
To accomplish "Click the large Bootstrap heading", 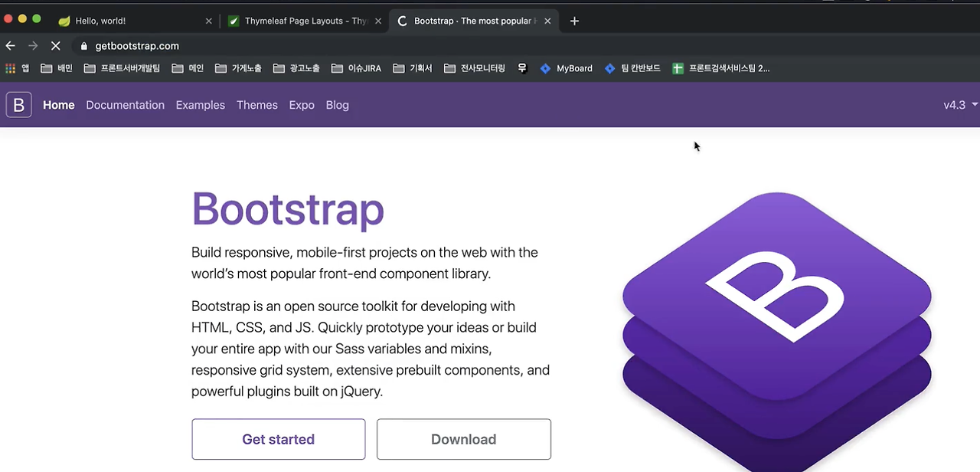I will point(288,209).
